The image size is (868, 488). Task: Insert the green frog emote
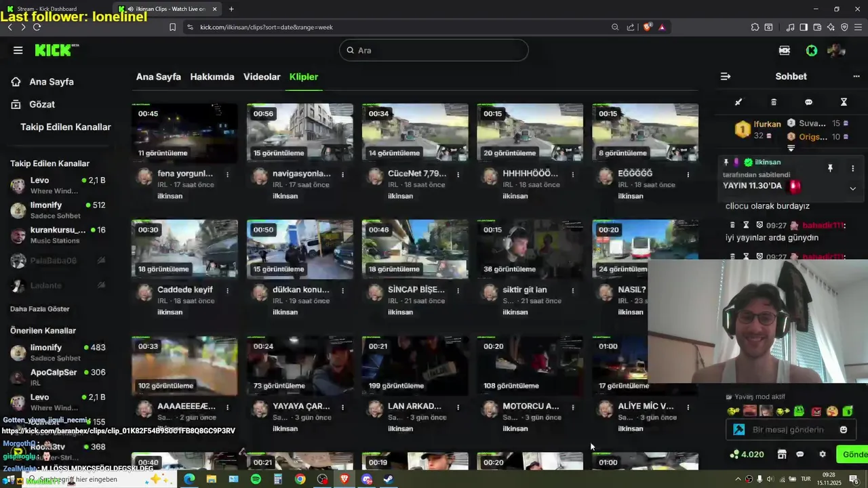799,411
